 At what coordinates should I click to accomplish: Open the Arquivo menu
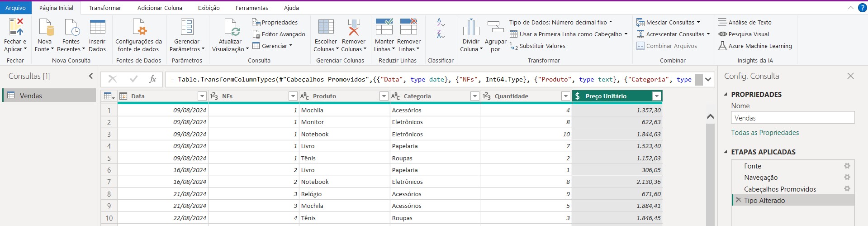coord(16,8)
